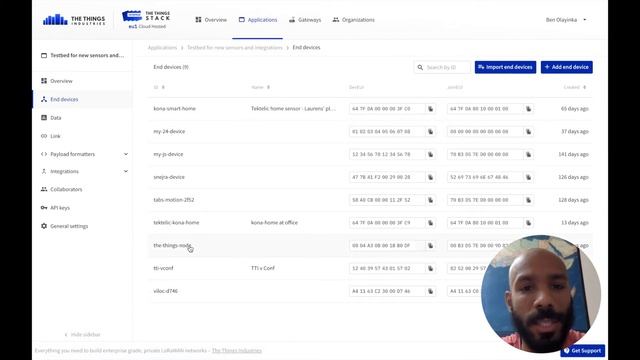The image size is (640, 360).
Task: Click name 'kona-home at office'
Action: tap(274, 223)
